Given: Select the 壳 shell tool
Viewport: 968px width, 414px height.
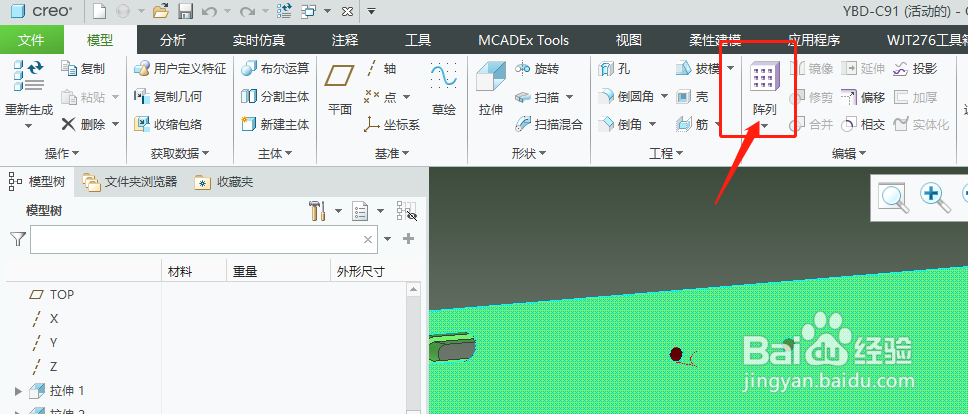Looking at the screenshot, I should coord(692,96).
